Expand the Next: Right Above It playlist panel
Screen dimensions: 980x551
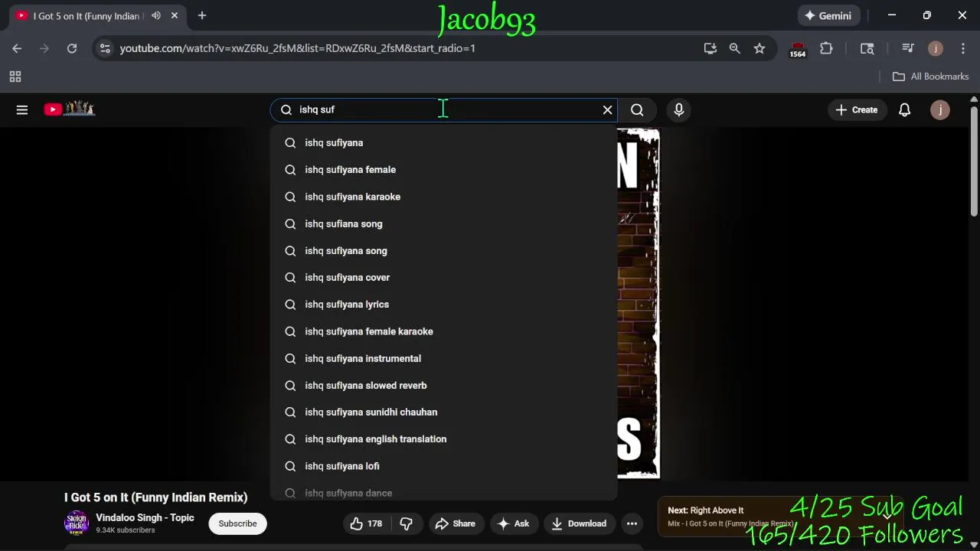888,517
